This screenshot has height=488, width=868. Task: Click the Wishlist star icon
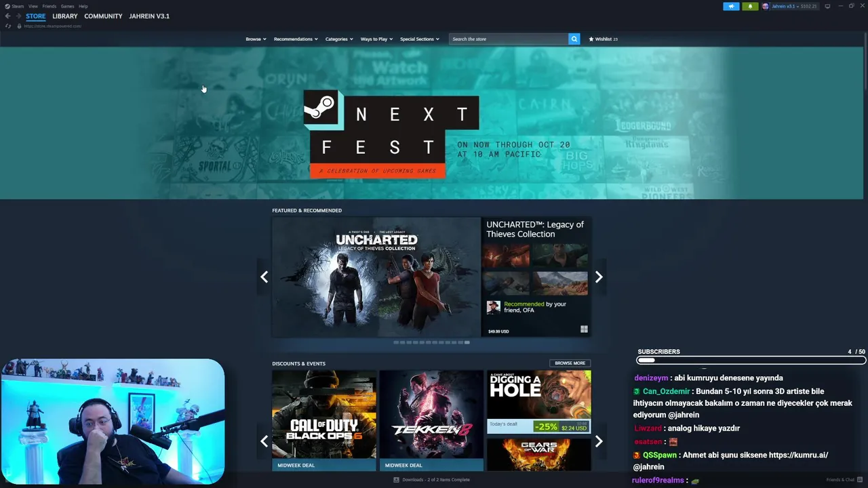click(x=591, y=39)
